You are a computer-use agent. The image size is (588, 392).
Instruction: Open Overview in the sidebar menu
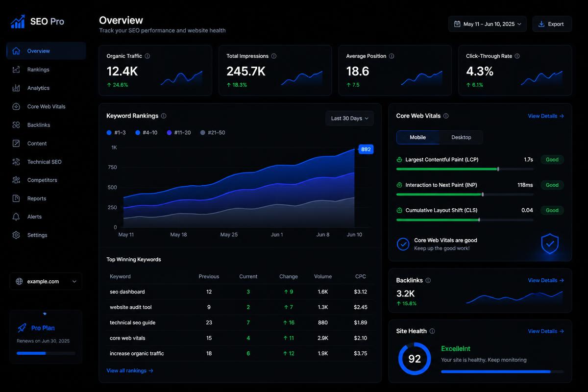point(46,51)
